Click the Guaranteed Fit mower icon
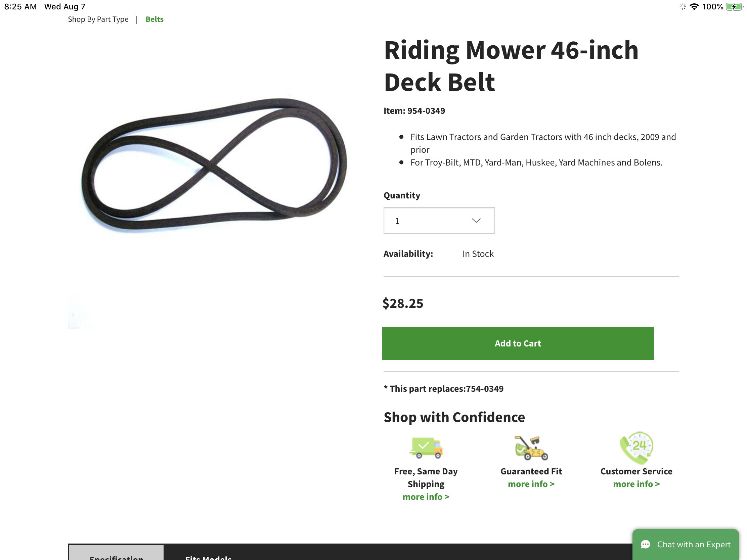 click(x=531, y=448)
